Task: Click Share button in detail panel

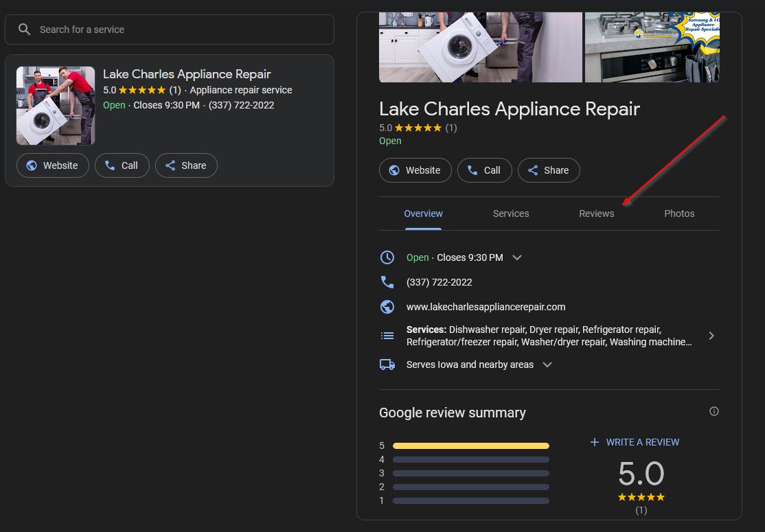Action: [549, 170]
